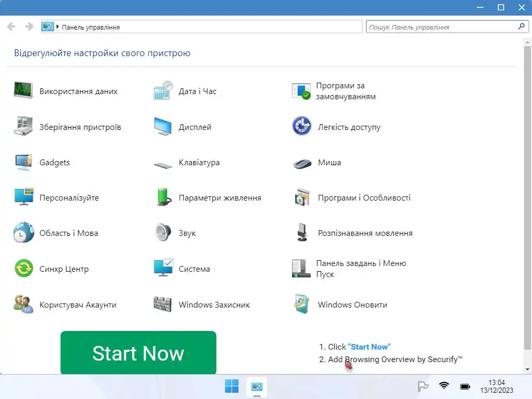Open the Клавіатура keyboard icon
This screenshot has width=532, height=399.
point(163,165)
